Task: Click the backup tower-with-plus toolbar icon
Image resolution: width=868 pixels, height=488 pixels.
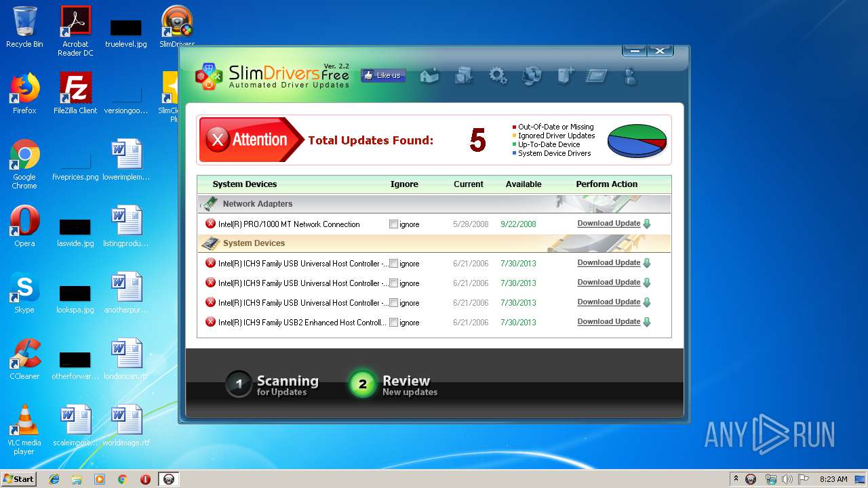Action: pos(565,76)
